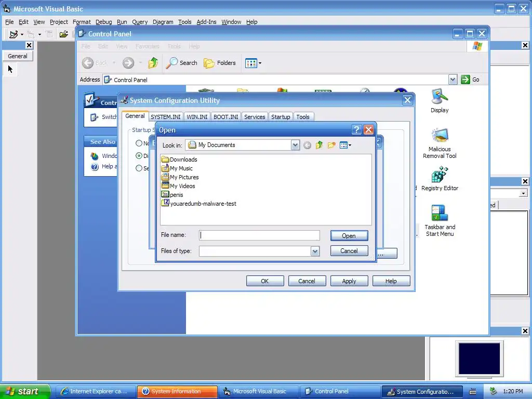
Task: Expand the Control Panel address bar dropdown
Action: [x=453, y=79]
